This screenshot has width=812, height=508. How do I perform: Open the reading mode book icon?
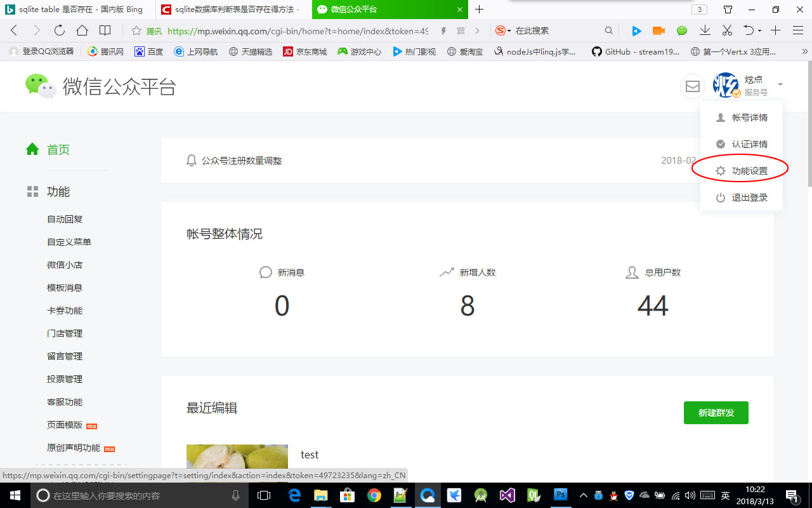point(105,30)
